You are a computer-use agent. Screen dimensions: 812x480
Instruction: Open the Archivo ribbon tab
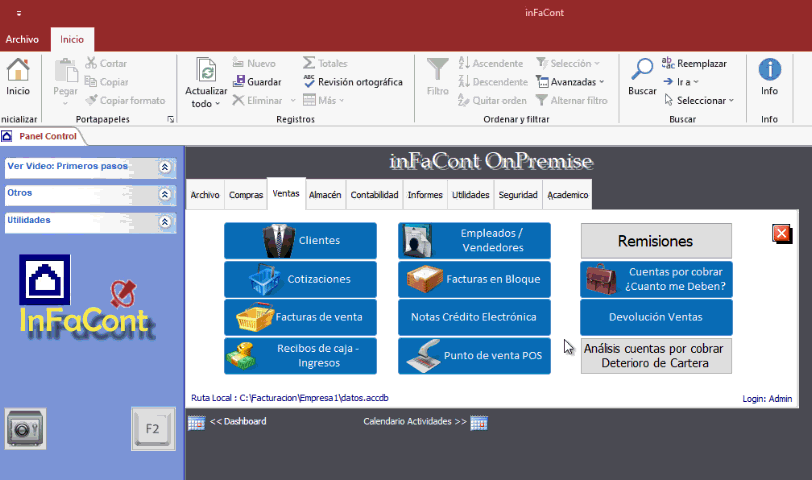point(22,39)
